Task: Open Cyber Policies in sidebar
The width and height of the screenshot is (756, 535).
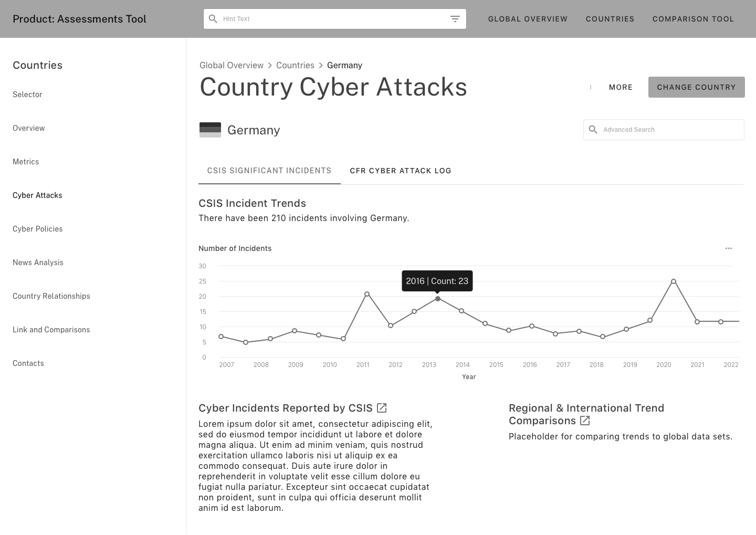Action: tap(38, 229)
